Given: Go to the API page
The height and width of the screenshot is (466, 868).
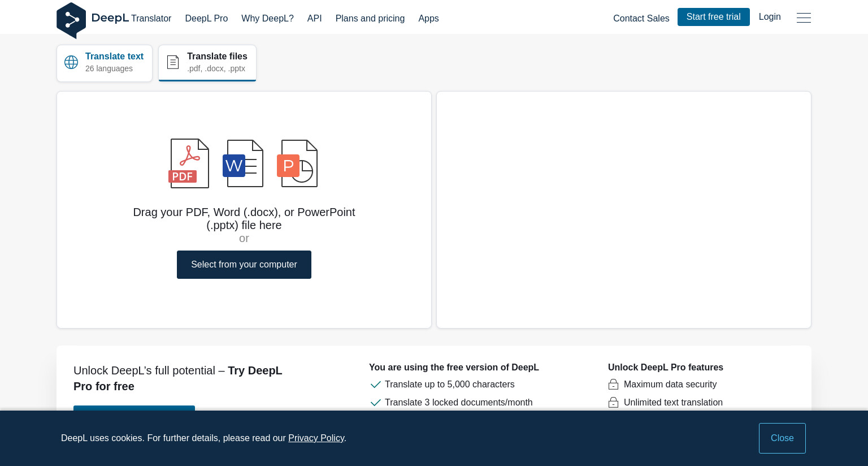Looking at the screenshot, I should pyautogui.click(x=314, y=18).
